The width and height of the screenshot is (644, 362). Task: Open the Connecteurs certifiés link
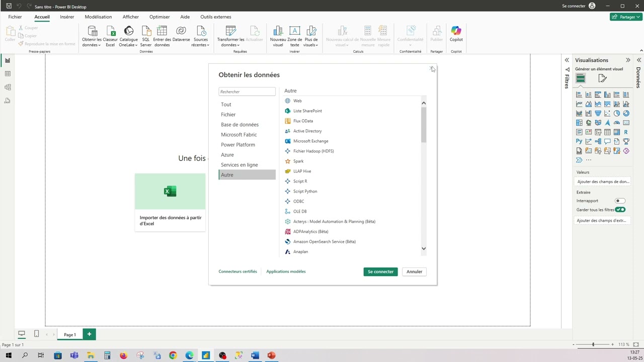(237, 271)
